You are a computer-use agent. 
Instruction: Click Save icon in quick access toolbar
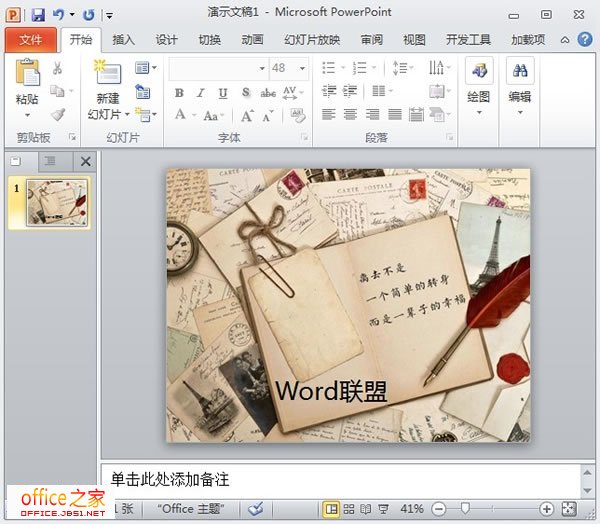(38, 15)
